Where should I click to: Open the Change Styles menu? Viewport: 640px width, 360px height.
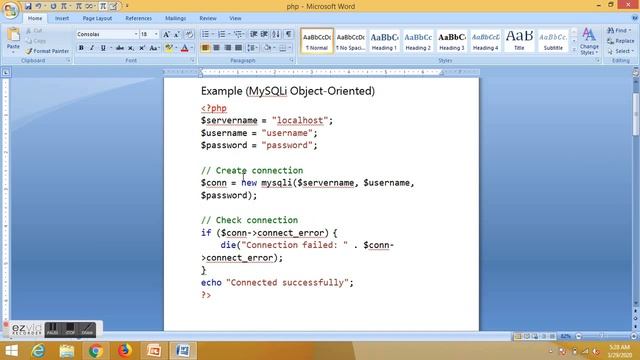point(589,42)
